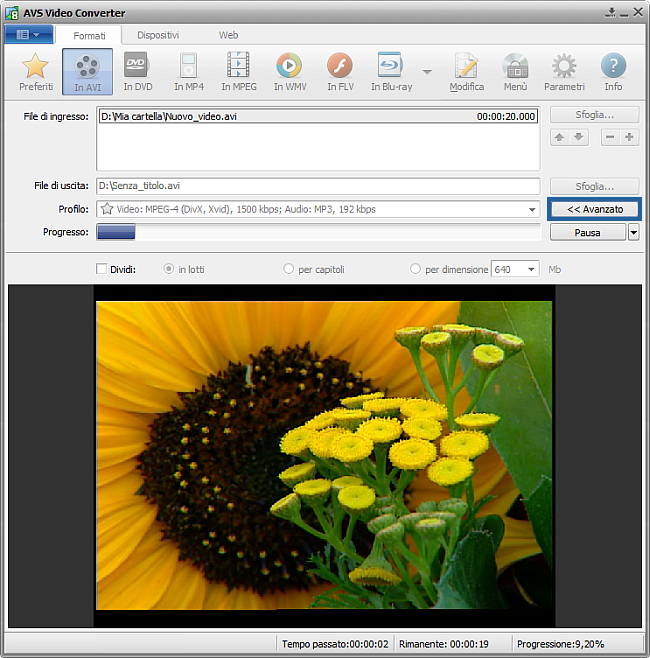Expand the Profilo dropdown list
650x658 pixels.
(x=533, y=210)
